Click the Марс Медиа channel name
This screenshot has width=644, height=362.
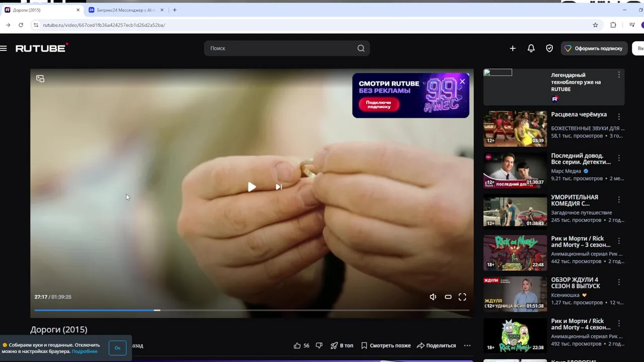point(566,171)
